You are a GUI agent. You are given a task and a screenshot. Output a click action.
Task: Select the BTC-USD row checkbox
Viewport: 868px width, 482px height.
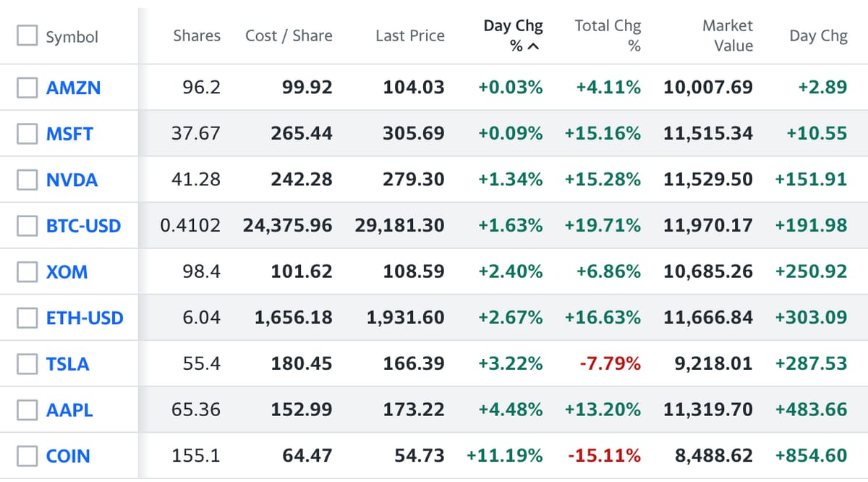point(27,226)
